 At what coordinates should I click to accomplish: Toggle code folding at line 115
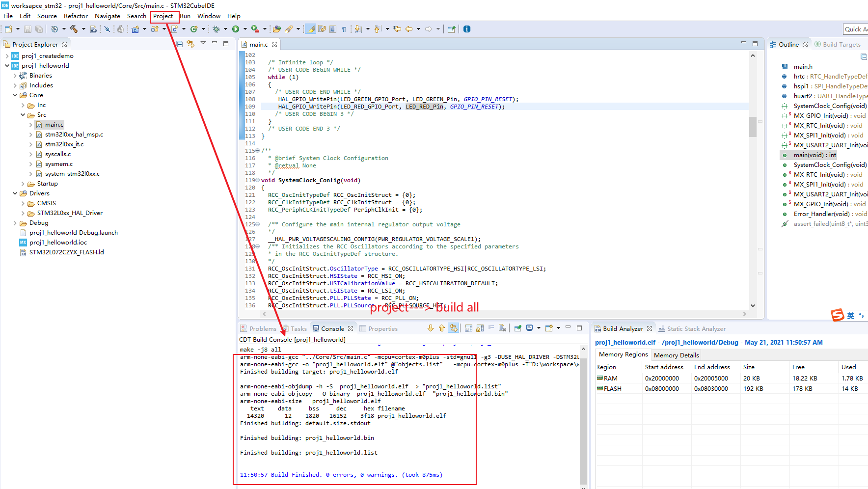tap(258, 151)
